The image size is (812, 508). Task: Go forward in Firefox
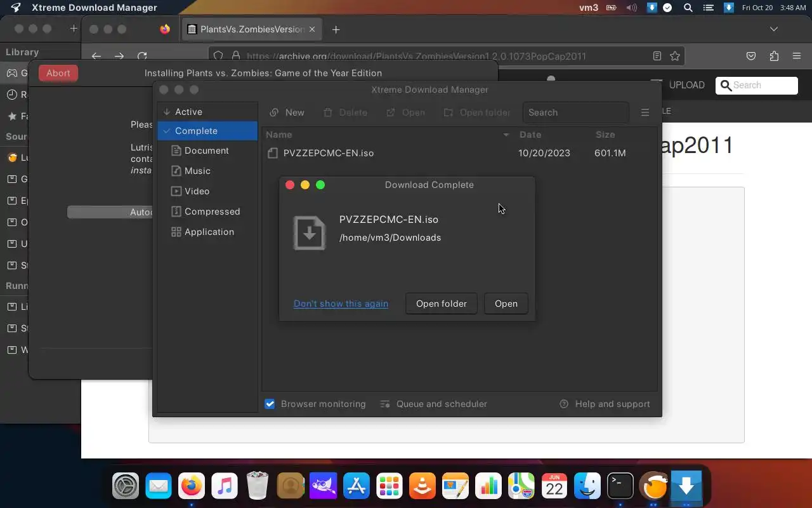point(119,56)
